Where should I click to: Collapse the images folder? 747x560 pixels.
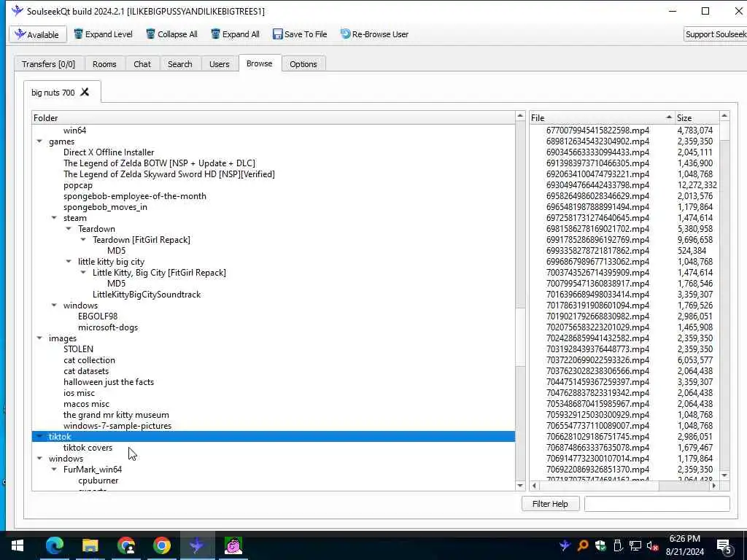(x=39, y=338)
